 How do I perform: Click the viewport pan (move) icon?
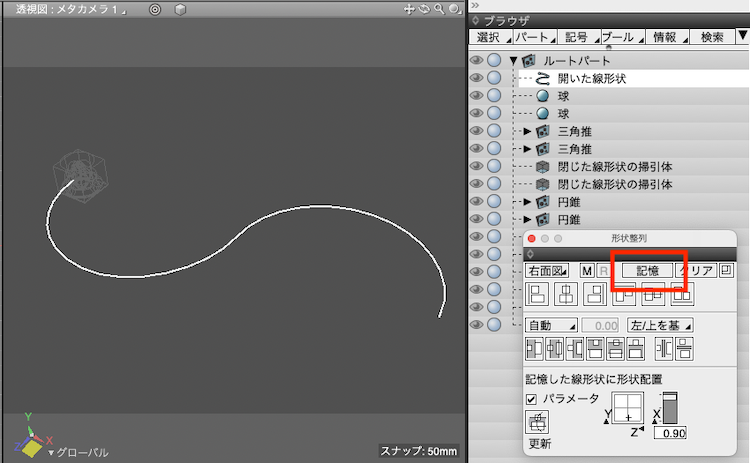tap(409, 9)
